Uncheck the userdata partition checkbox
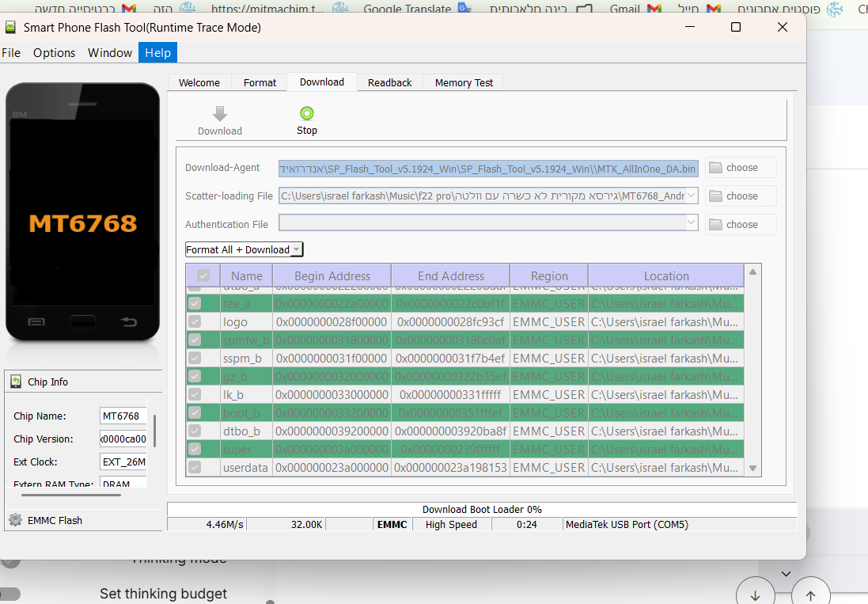Screen dimensions: 868x604 point(195,467)
